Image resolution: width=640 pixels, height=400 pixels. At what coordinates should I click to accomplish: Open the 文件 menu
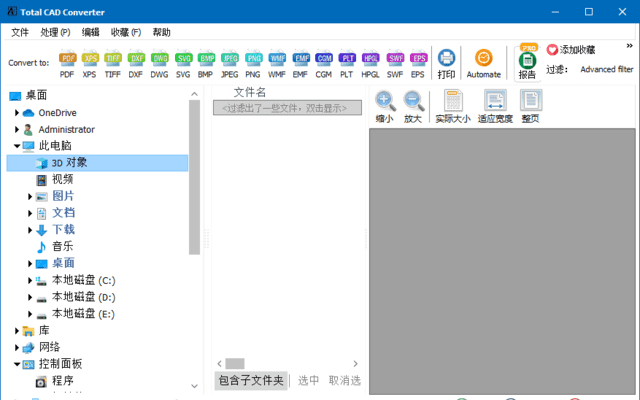pos(20,32)
